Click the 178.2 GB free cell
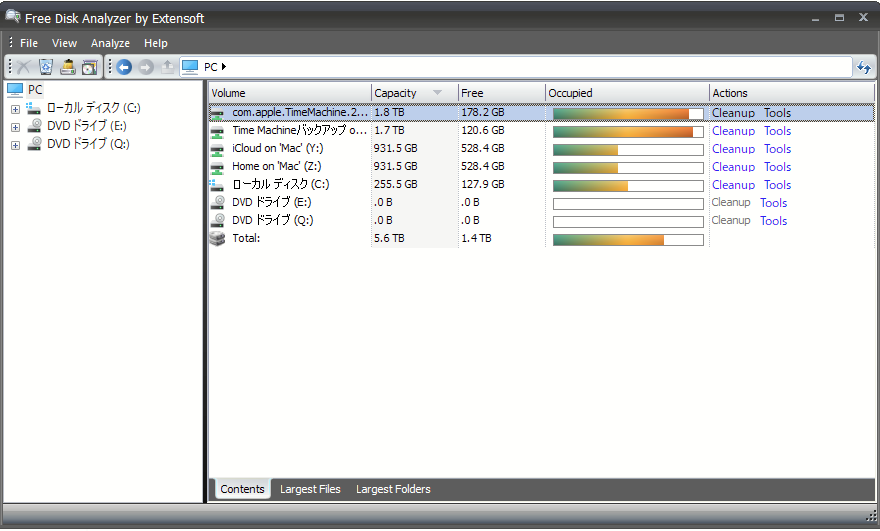The height and width of the screenshot is (531, 880). tap(483, 112)
